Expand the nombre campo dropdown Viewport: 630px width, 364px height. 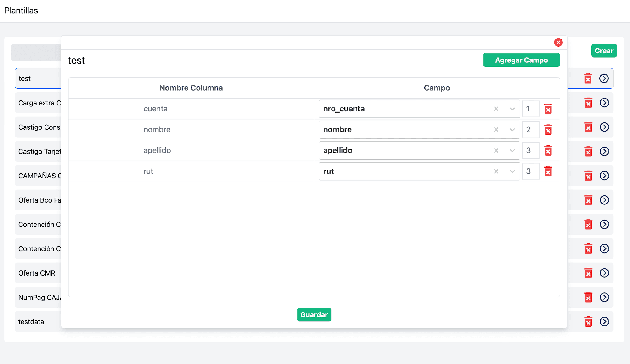512,130
